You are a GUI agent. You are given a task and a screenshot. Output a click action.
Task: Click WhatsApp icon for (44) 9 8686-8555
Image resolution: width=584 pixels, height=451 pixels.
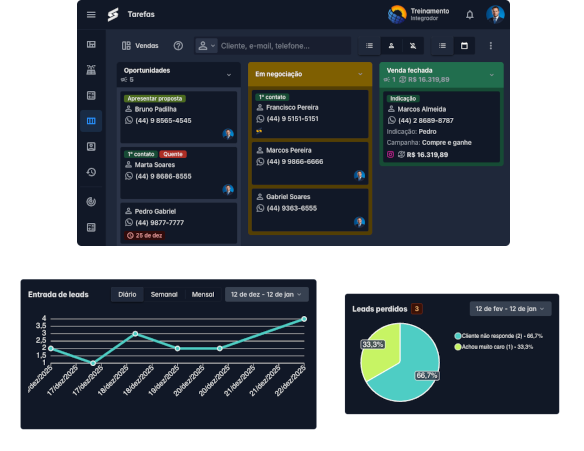tap(129, 176)
